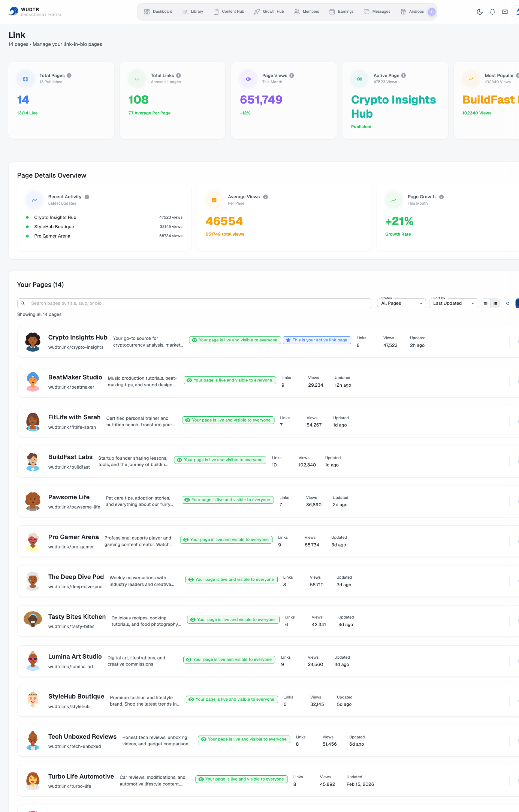Viewport: 519px width, 812px height.
Task: Click info icon next to Total Links
Action: (178, 76)
